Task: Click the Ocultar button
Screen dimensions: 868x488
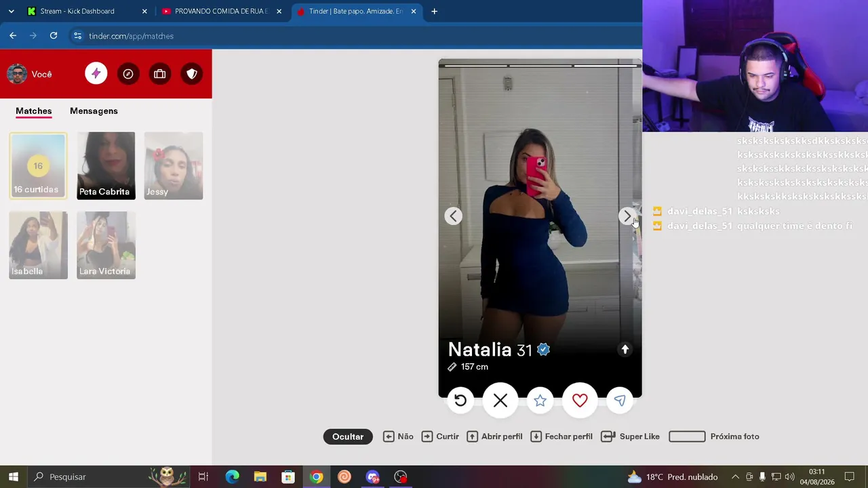Action: [348, 436]
